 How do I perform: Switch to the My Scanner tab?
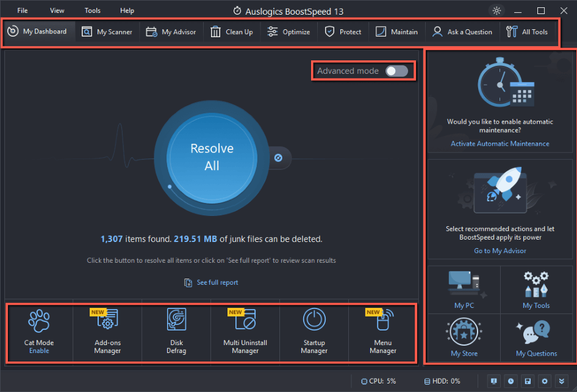point(107,32)
